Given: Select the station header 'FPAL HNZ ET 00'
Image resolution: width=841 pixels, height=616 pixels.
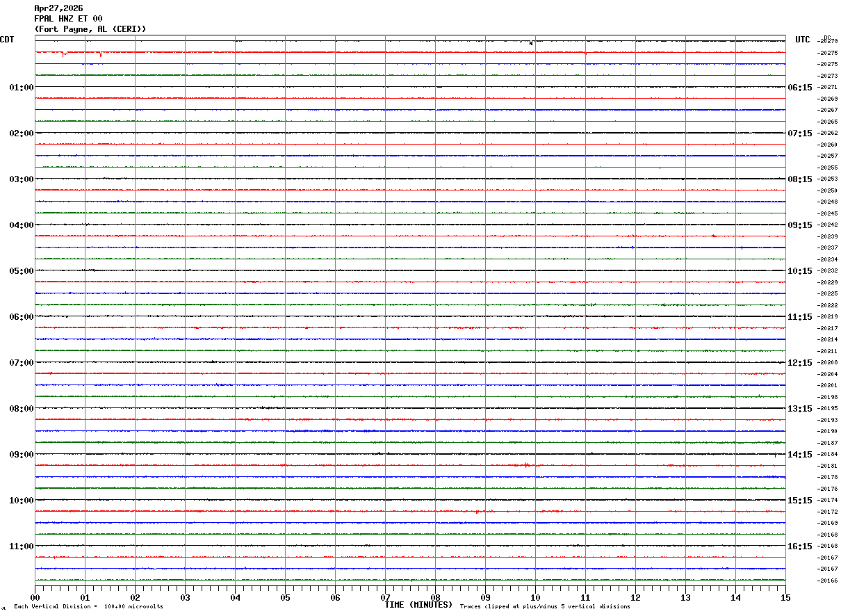Looking at the screenshot, I should 68,19.
